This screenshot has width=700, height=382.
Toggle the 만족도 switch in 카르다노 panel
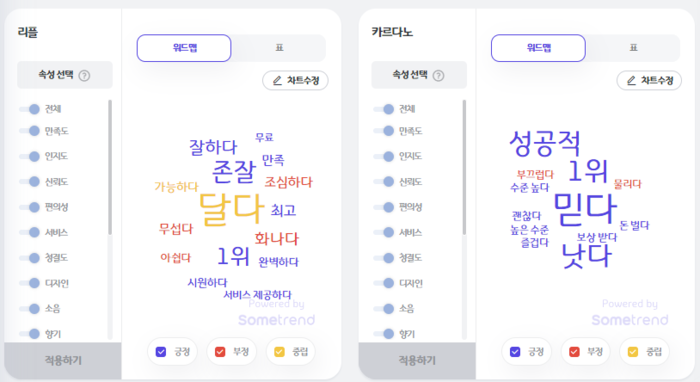pyautogui.click(x=384, y=131)
